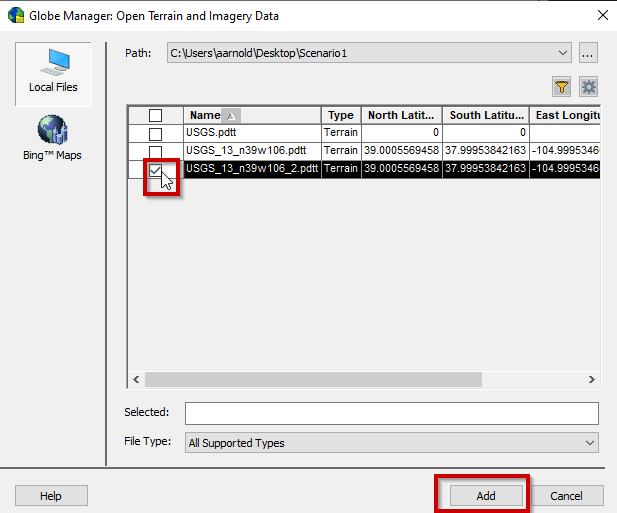Screen dimensions: 617x513
Task: Click the horizontal scrollbar right arrow
Action: [592, 380]
